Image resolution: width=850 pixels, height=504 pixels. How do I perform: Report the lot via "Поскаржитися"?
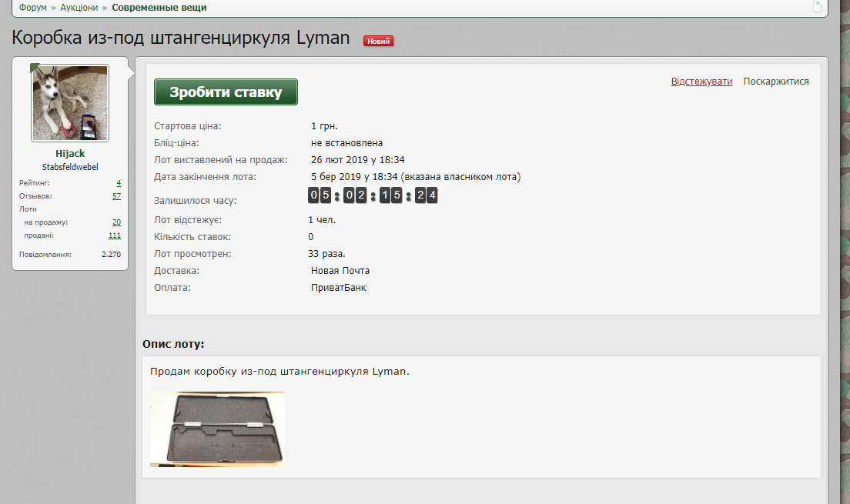click(x=775, y=82)
